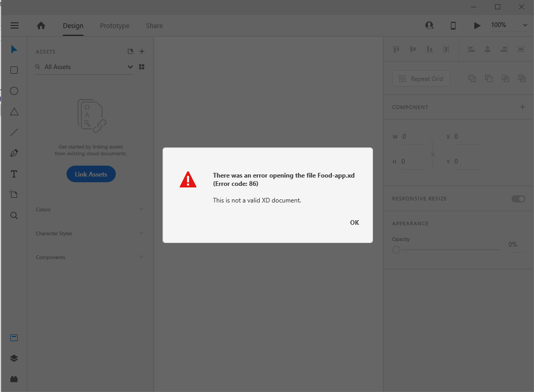Click the Components section label in Assets
534x392 pixels.
pyautogui.click(x=50, y=257)
